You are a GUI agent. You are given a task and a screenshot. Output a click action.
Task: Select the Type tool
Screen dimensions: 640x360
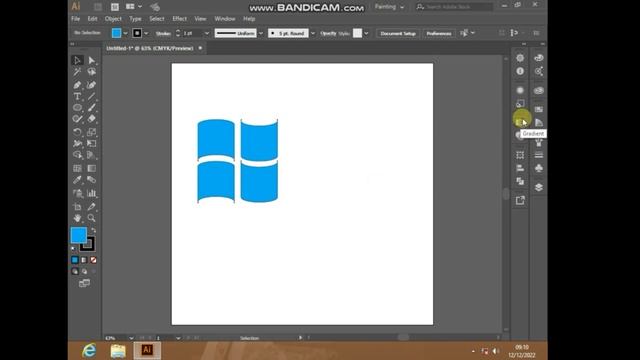pos(77,97)
